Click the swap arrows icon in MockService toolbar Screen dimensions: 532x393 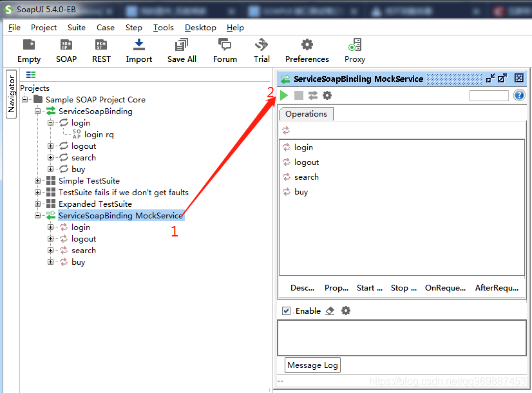click(313, 96)
